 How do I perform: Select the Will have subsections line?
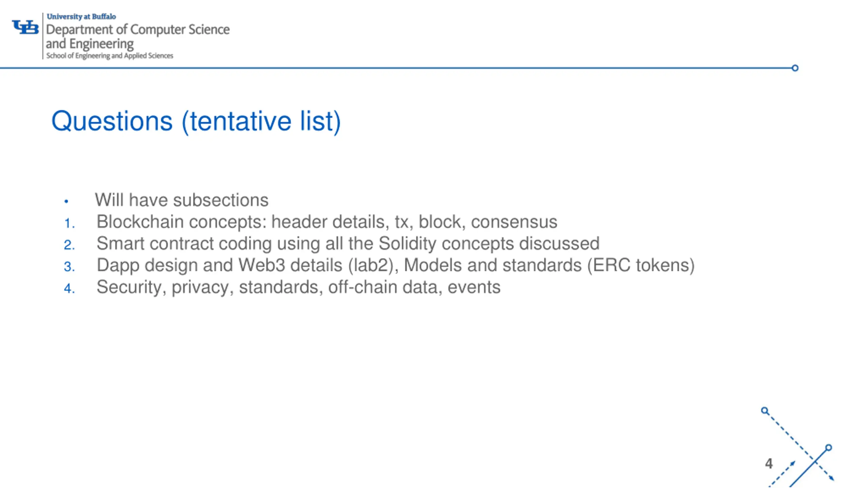pos(182,200)
